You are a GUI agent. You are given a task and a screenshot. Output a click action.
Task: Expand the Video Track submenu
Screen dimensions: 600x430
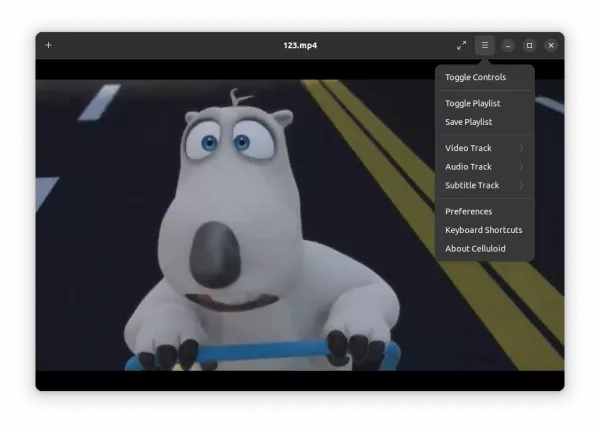click(x=485, y=148)
